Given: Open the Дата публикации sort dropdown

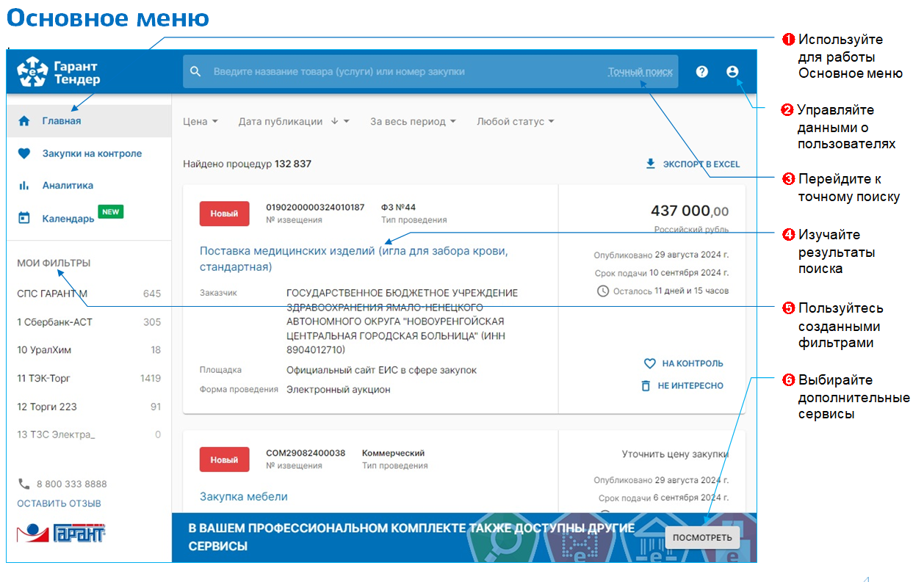Looking at the screenshot, I should (x=293, y=122).
